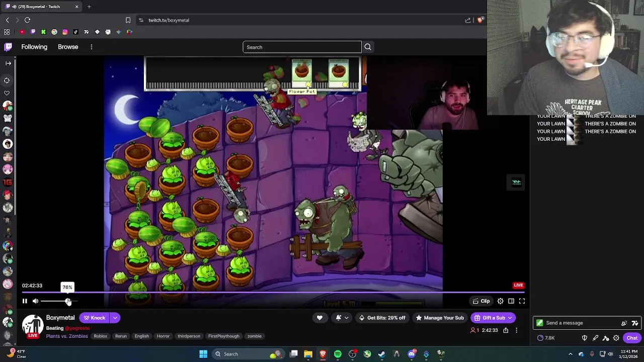Screen dimensions: 644x362
Task: Select the thirdperson tag
Action: click(x=189, y=336)
